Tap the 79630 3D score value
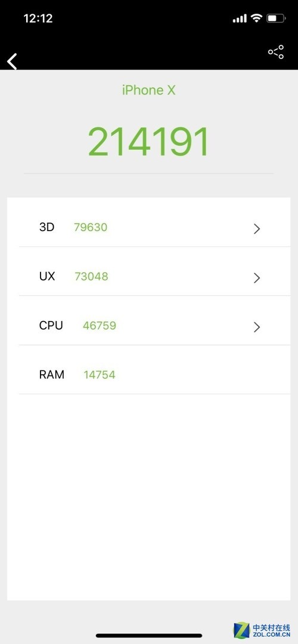The width and height of the screenshot is (298, 644). [91, 227]
